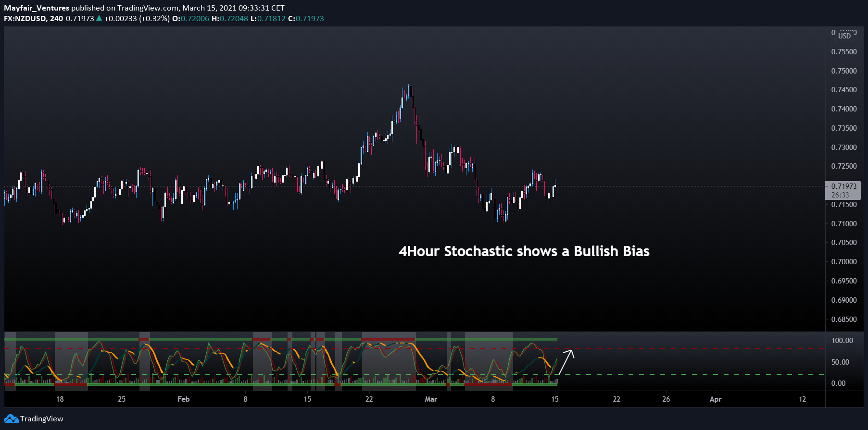
Task: Click the TradingView cloud logo icon
Action: (12, 419)
